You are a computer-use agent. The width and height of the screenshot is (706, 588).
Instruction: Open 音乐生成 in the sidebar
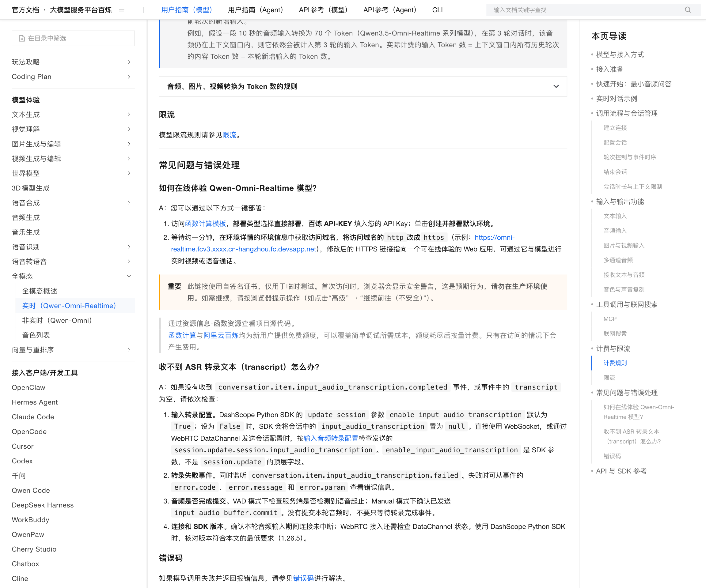26,232
